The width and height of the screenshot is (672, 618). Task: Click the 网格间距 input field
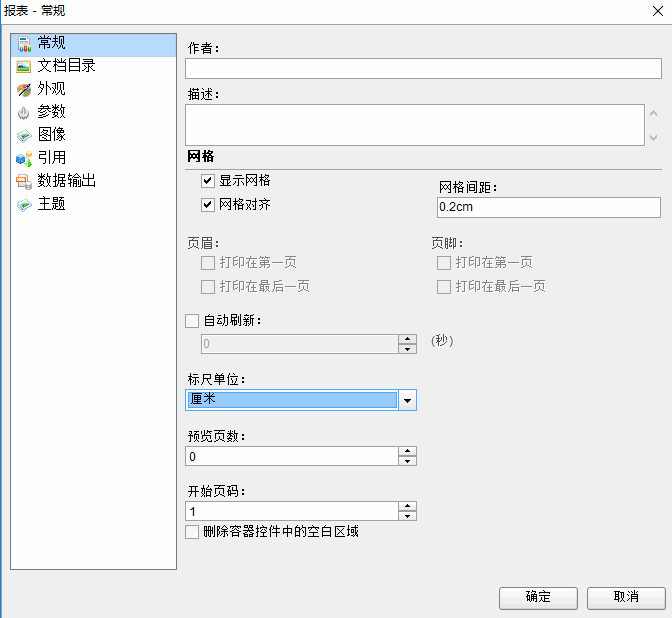[548, 207]
